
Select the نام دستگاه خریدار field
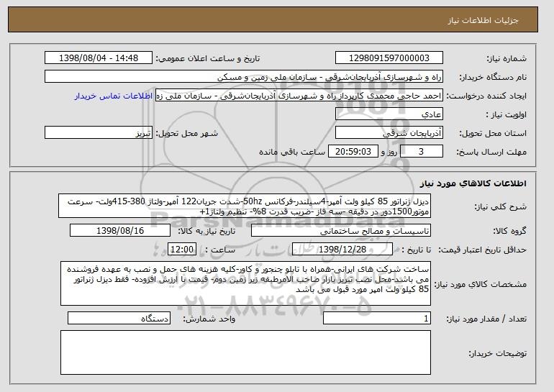[x=244, y=77]
